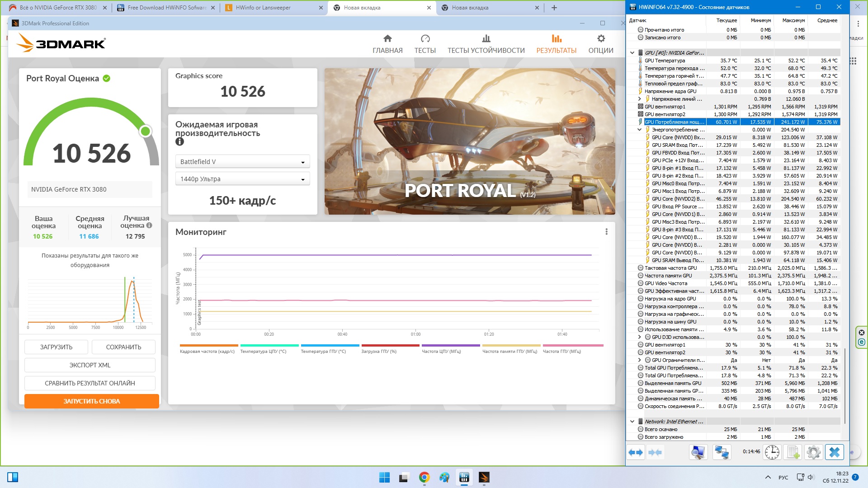Collapse GPU [#0] NVIDIA GeForce sensor group
Viewport: 868px width, 488px height.
click(632, 53)
